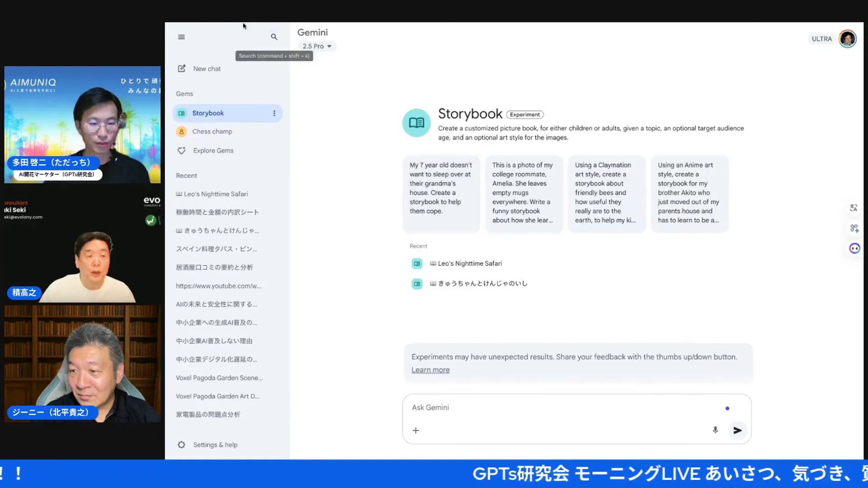Viewport: 868px width, 488px height.
Task: Open Explore Gems
Action: (x=227, y=150)
